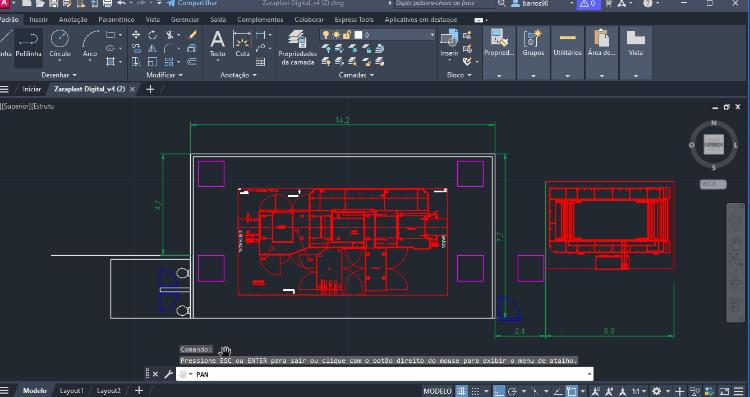Click the Autodesk App Store cart icon
Image resolution: width=750 pixels, height=397 pixels.
tap(608, 3)
